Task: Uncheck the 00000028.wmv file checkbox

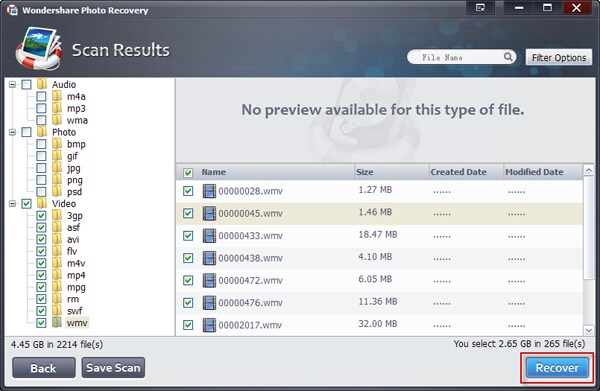Action: pos(188,191)
